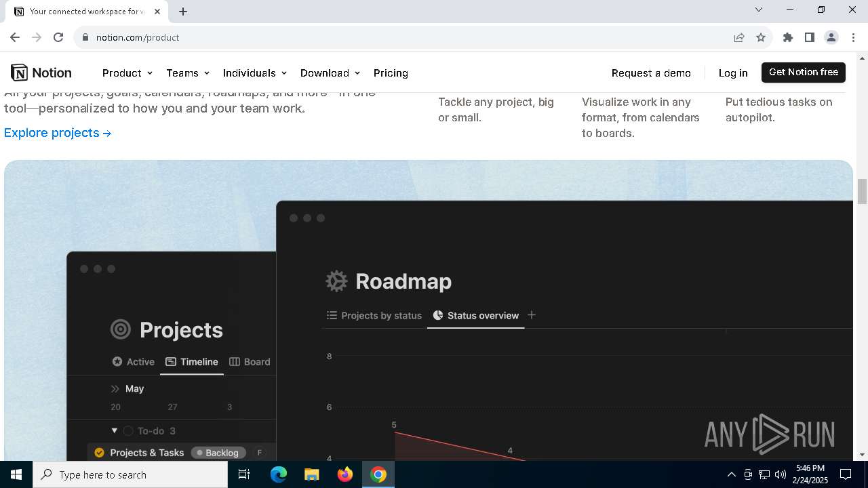Follow the Explore projects link

tap(58, 132)
